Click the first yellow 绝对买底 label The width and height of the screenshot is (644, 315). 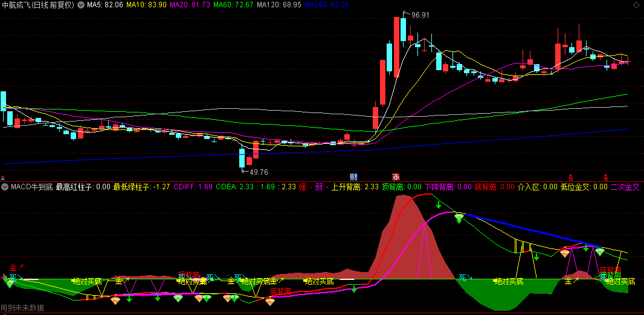(86, 282)
